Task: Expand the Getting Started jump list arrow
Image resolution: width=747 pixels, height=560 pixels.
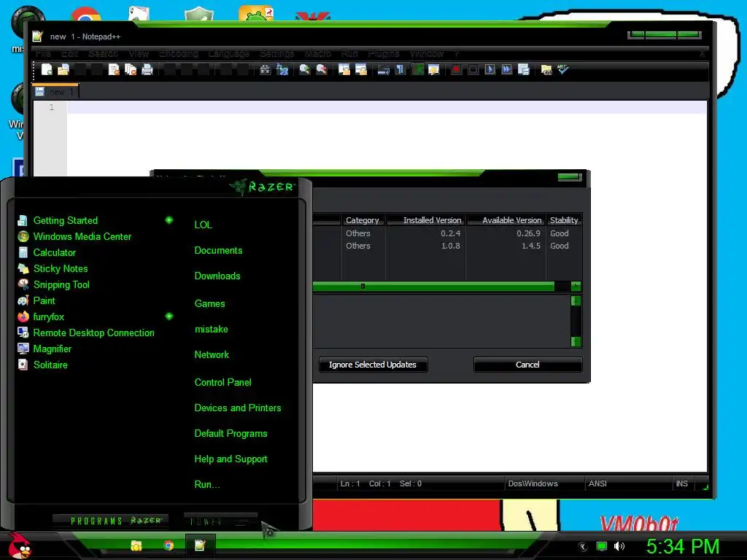Action: point(169,220)
